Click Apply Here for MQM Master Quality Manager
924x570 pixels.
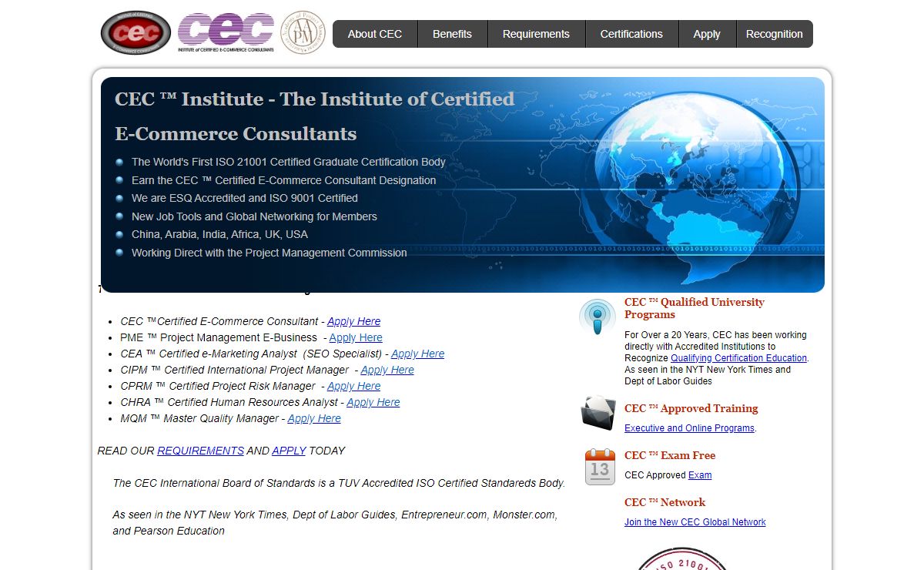(x=314, y=418)
